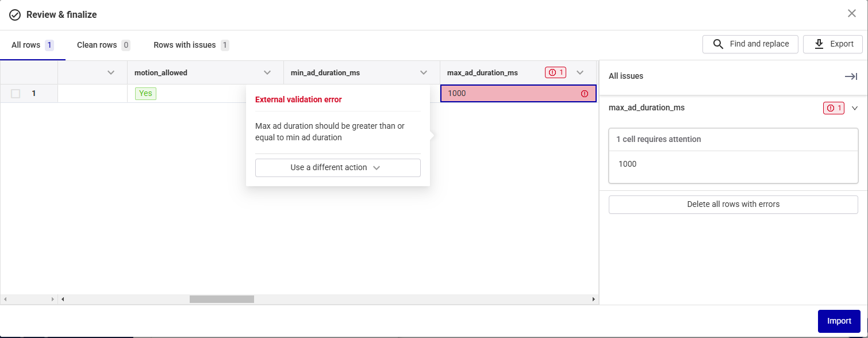Click the Find and replace magnifier icon
The image size is (868, 338).
coord(718,44)
